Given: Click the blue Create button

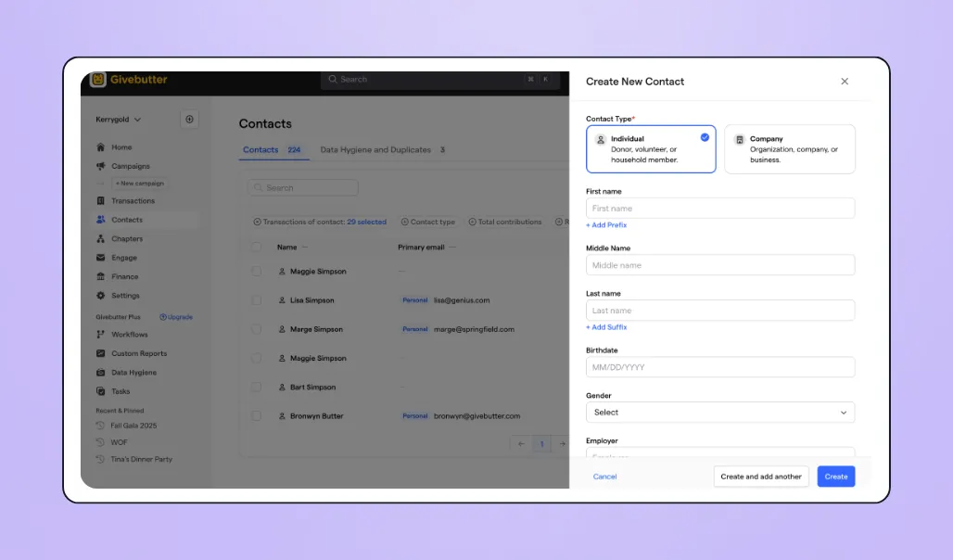Looking at the screenshot, I should (x=835, y=477).
